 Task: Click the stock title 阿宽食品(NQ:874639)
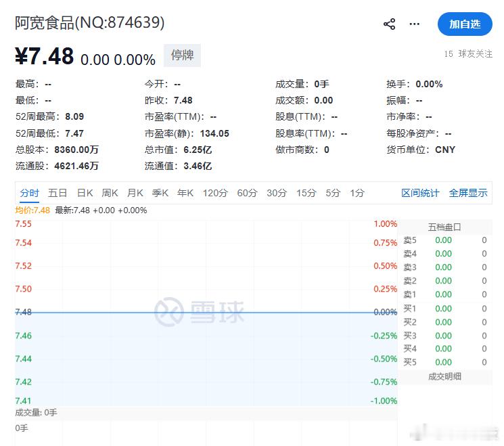(90, 22)
